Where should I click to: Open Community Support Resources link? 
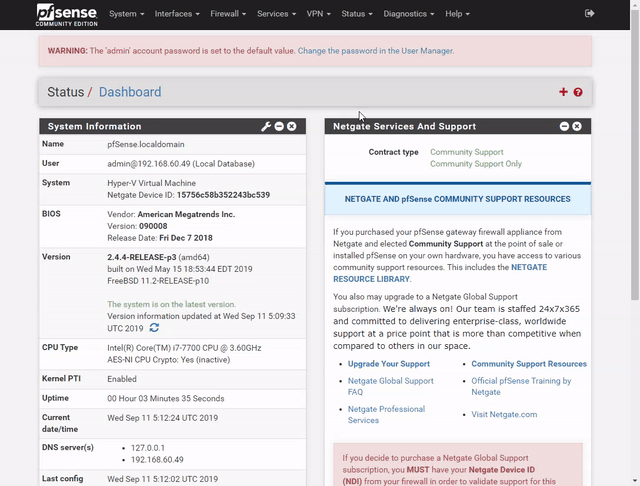coord(529,364)
